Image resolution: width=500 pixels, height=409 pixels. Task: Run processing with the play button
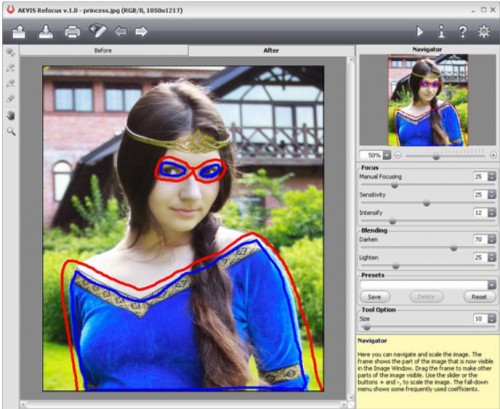(x=420, y=32)
